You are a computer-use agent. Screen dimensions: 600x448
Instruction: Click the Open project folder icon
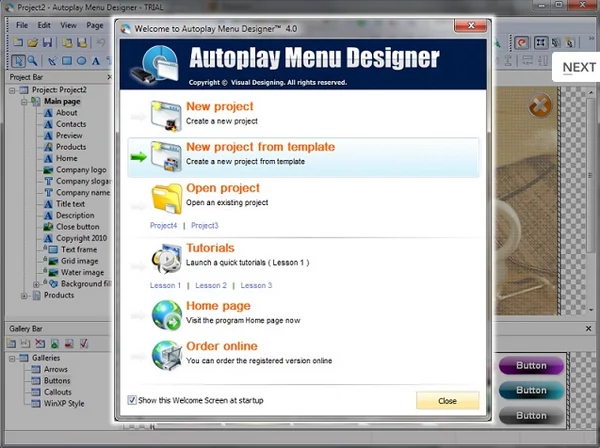pos(166,198)
